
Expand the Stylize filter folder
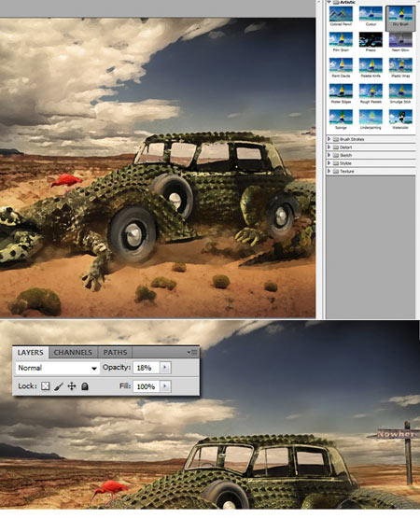click(x=329, y=162)
